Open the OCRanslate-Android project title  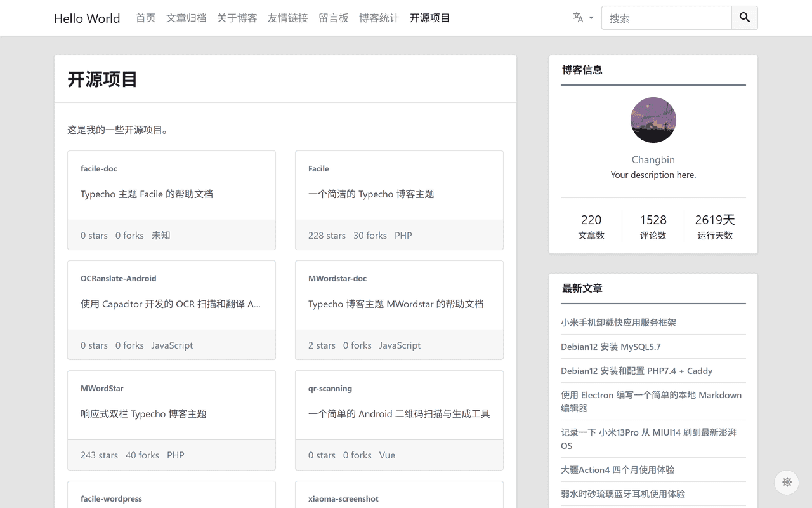point(118,278)
